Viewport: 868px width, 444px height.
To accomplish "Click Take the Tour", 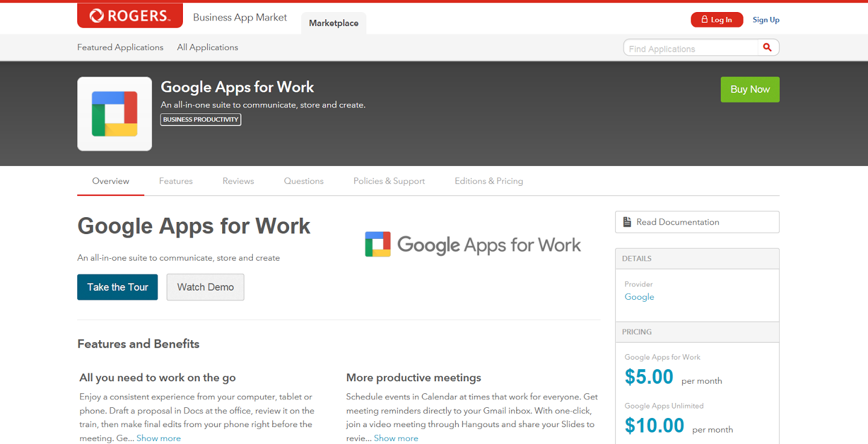I will pyautogui.click(x=117, y=287).
